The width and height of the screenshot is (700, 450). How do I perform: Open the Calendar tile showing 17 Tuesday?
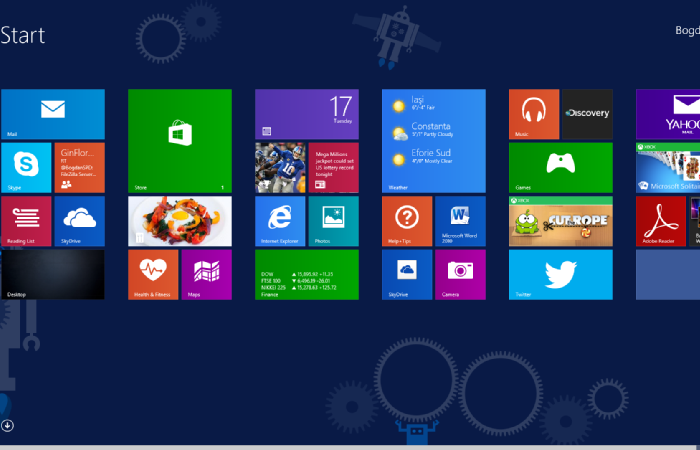click(x=307, y=114)
